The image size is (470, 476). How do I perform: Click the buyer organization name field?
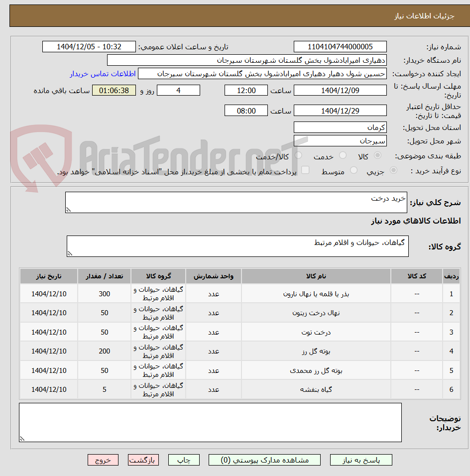(247, 60)
